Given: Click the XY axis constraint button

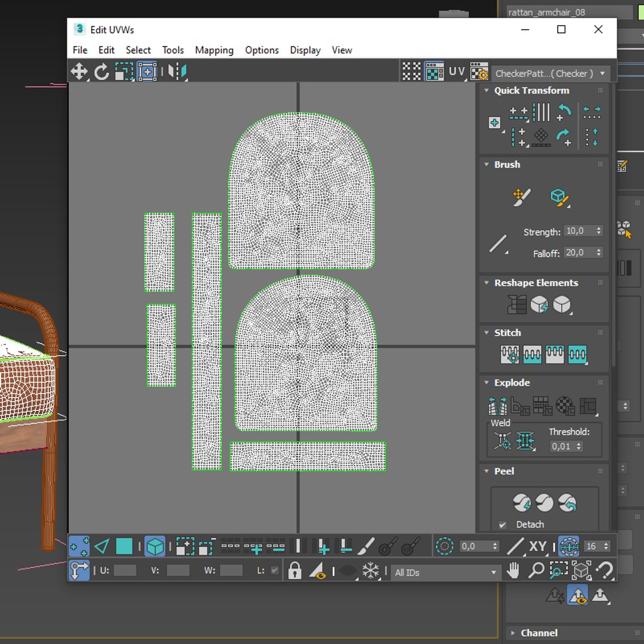Looking at the screenshot, I should coord(537,546).
